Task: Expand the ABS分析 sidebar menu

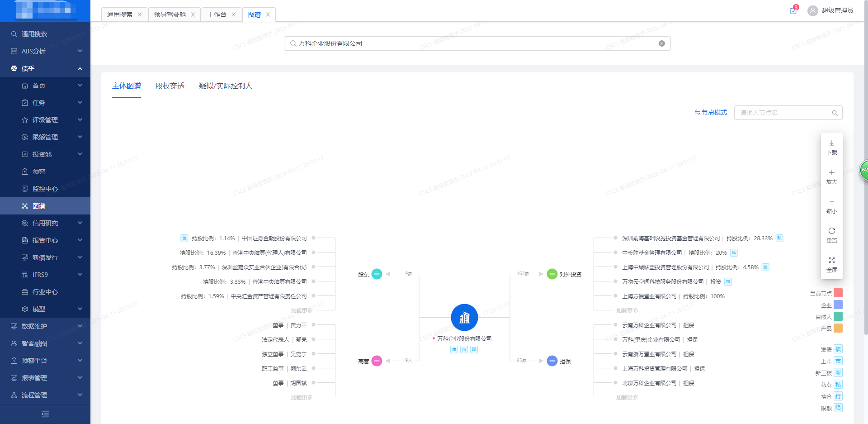Action: [x=45, y=51]
